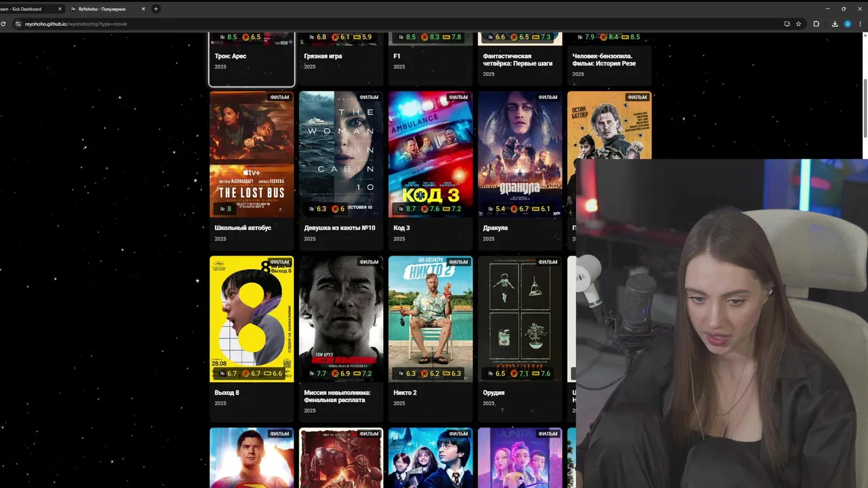Click the ФИЛЬМ badge on Дракула poster
The width and height of the screenshot is (868, 488).
[x=548, y=97]
